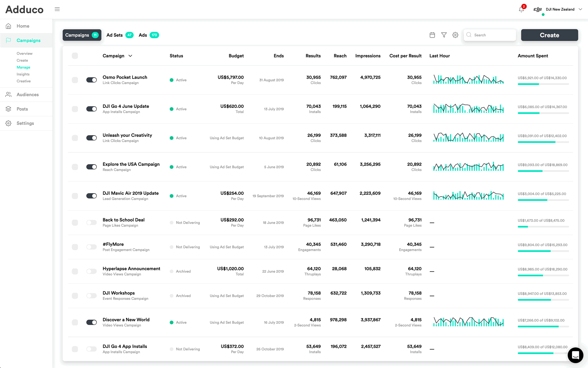Click the 19 September 2019 end date
588x368 pixels.
click(x=268, y=196)
